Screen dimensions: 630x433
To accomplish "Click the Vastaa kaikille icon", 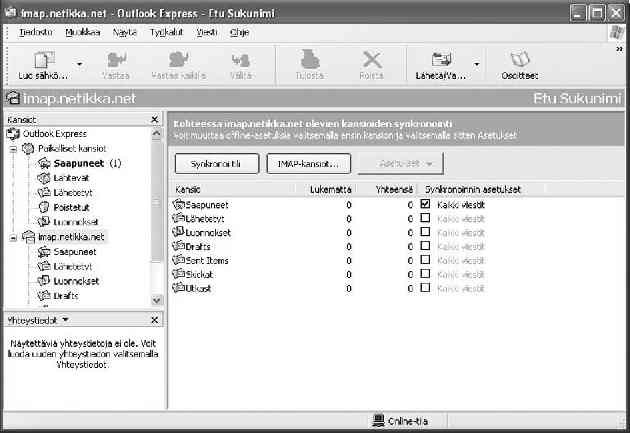I will click(x=179, y=60).
